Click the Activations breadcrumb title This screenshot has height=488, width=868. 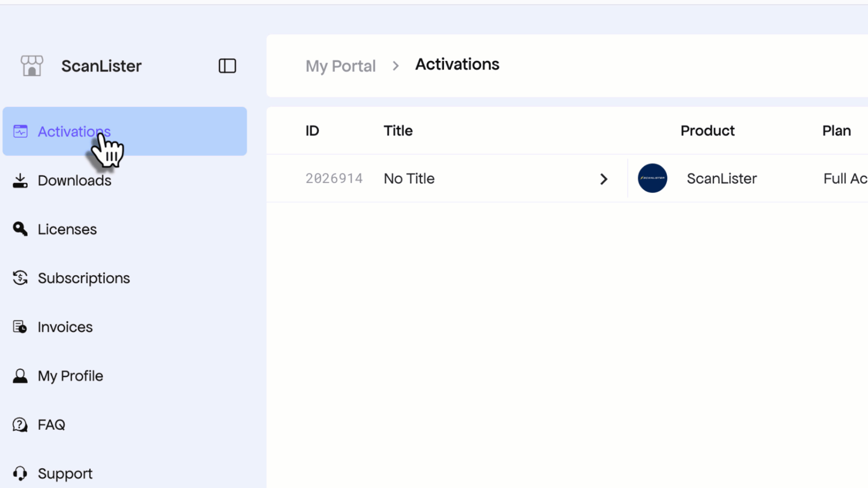click(457, 64)
